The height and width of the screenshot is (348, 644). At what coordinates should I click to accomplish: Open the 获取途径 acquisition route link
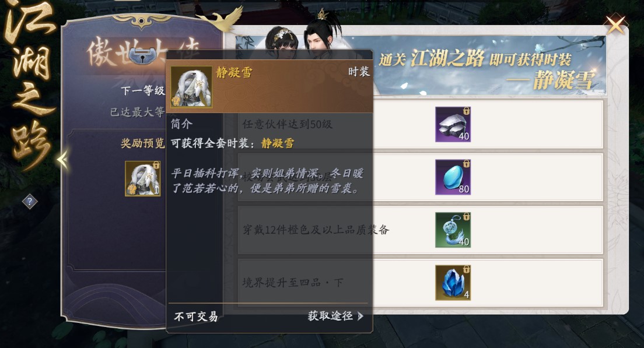[335, 315]
